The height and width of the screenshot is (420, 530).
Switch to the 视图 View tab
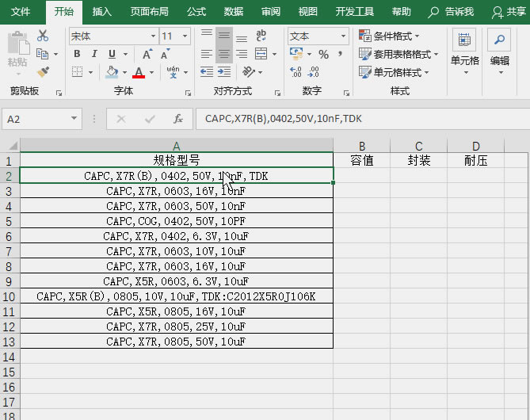coord(308,12)
